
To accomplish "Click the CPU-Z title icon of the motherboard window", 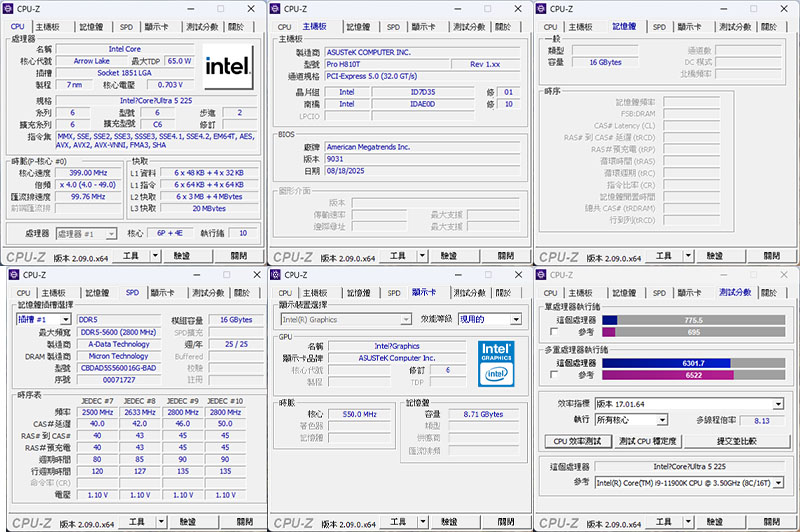I will (x=277, y=8).
